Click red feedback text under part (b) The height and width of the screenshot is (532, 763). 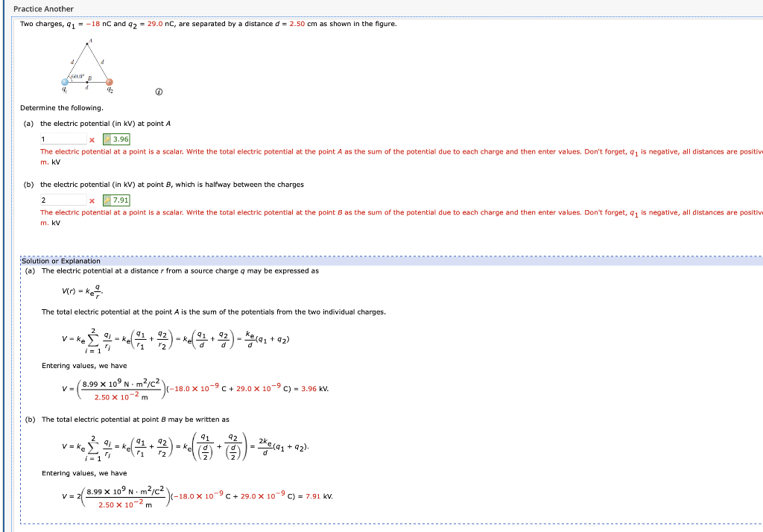click(x=402, y=218)
